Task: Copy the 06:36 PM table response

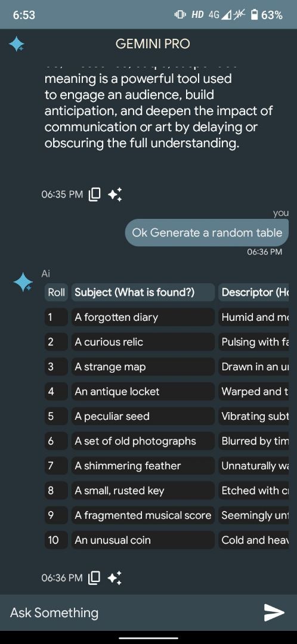Action: 95,578
